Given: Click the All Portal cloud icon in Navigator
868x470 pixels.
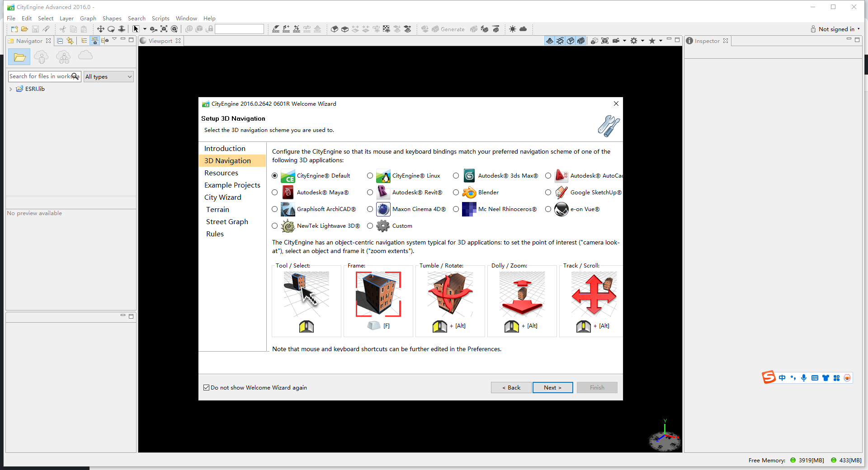Looking at the screenshot, I should pyautogui.click(x=85, y=56).
